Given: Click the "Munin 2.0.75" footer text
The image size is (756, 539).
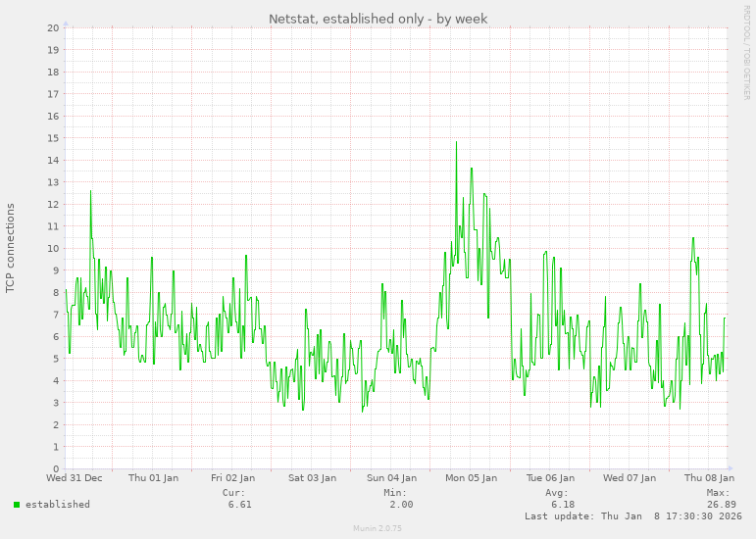Looking at the screenshot, I should [x=378, y=528].
